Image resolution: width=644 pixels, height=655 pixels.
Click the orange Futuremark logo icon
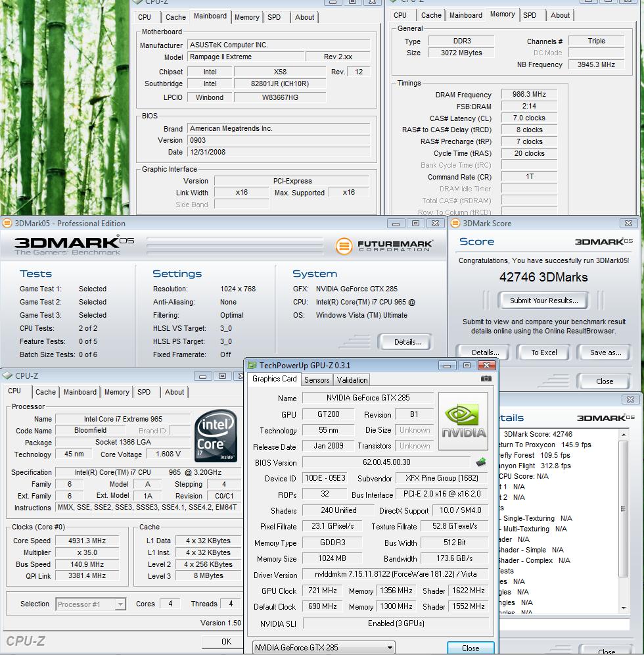[x=344, y=246]
